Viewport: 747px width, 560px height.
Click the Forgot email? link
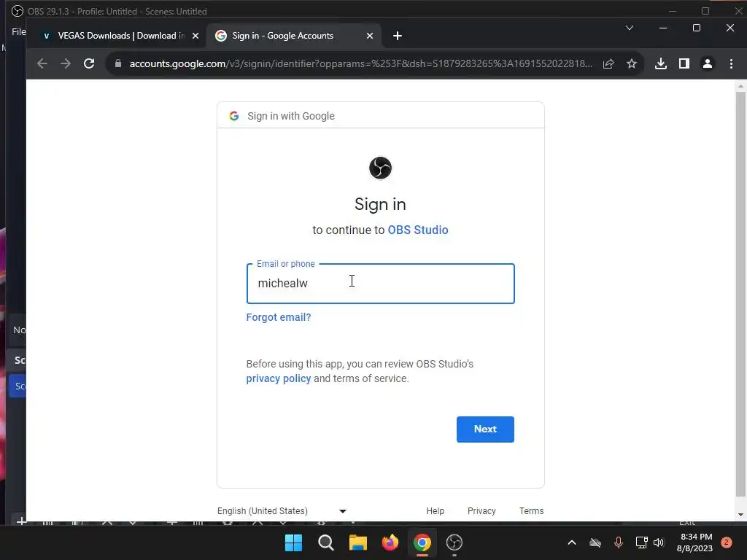tap(278, 317)
